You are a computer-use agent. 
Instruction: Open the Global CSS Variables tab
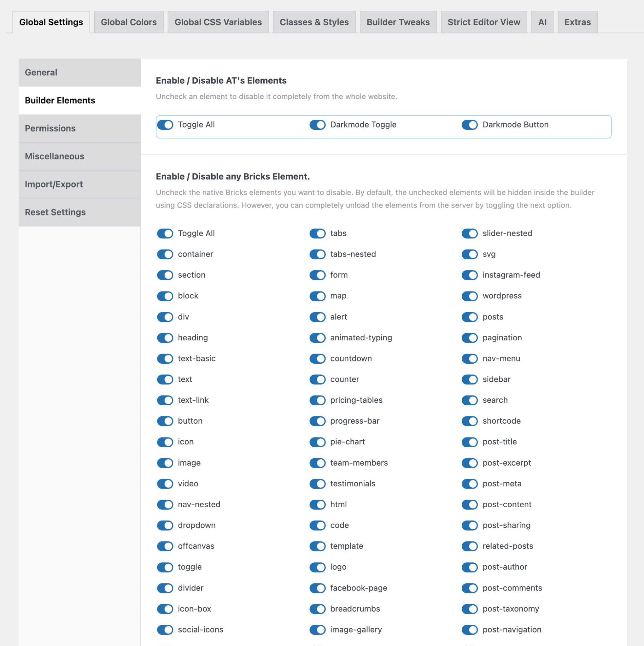pyautogui.click(x=218, y=22)
